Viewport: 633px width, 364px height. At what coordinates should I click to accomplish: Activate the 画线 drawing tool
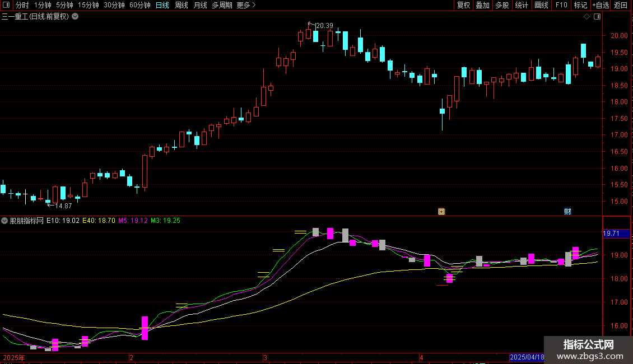pyautogui.click(x=541, y=5)
